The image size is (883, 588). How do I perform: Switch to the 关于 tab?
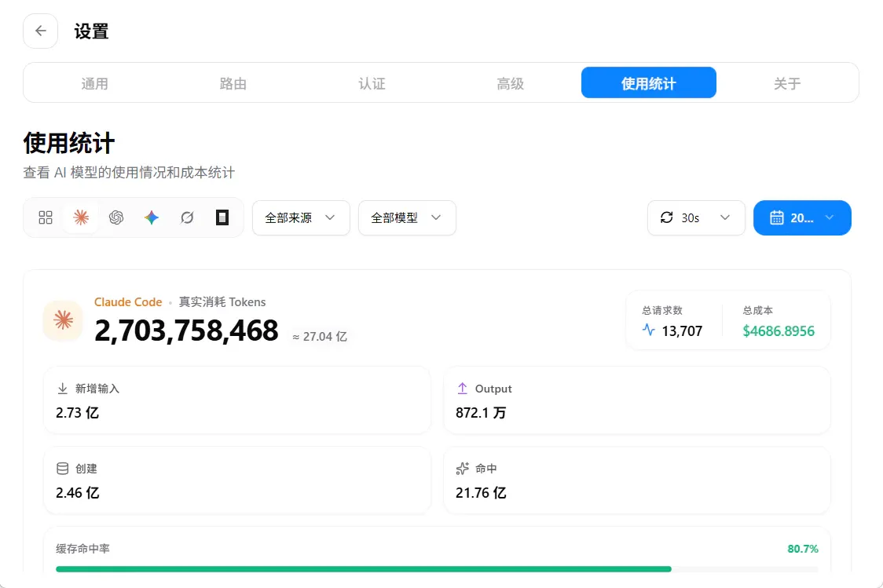tap(787, 83)
